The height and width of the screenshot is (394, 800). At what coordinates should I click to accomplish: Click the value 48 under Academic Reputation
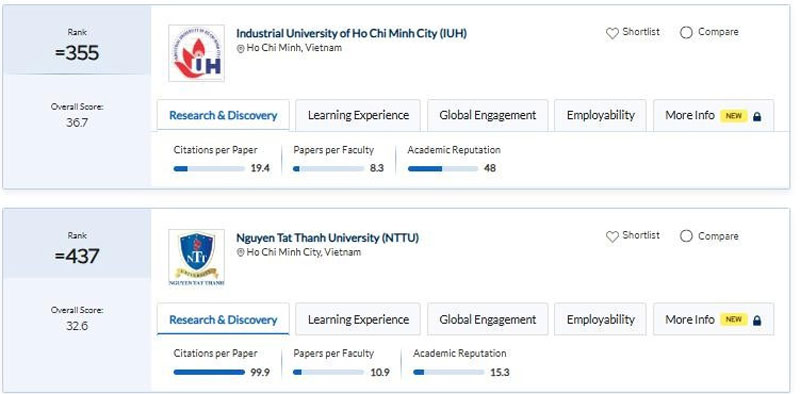(490, 168)
